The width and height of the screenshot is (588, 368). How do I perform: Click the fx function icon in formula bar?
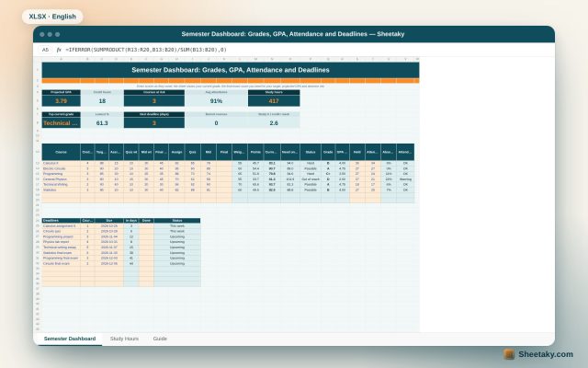click(x=59, y=50)
